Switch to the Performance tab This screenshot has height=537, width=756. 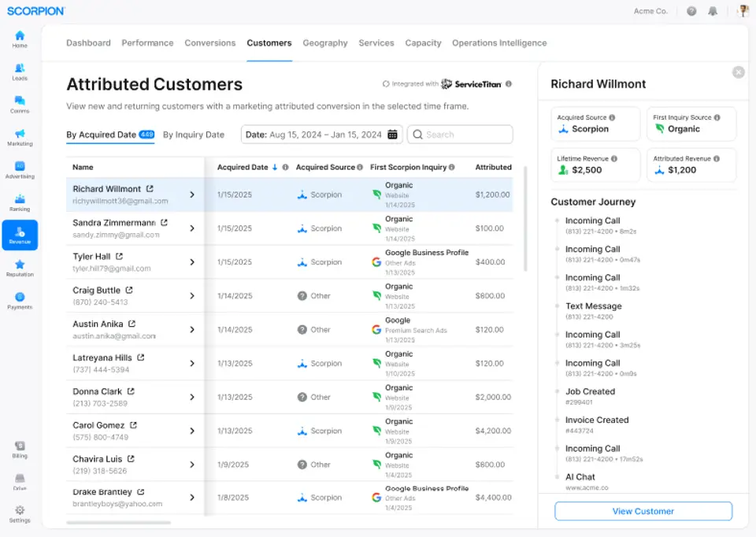click(x=147, y=43)
